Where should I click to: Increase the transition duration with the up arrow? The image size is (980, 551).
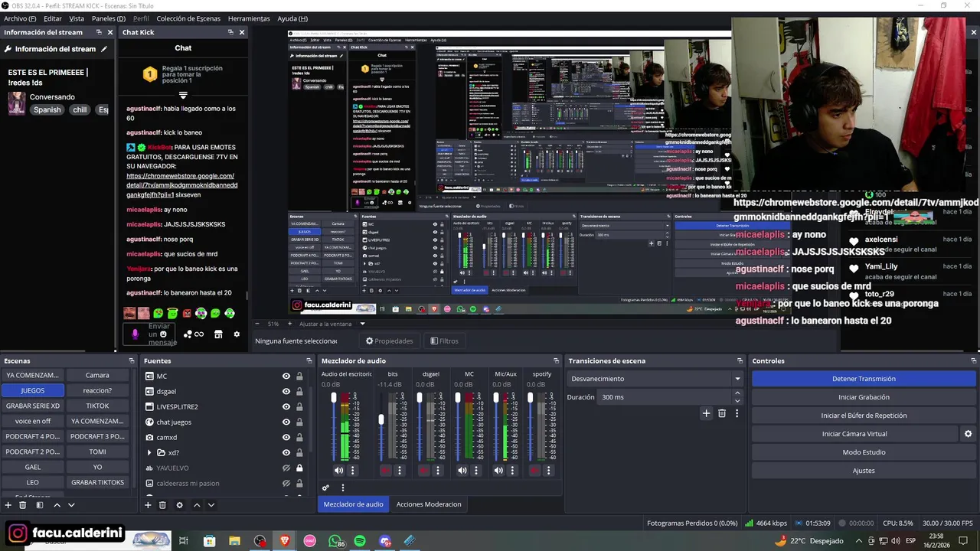click(x=737, y=393)
